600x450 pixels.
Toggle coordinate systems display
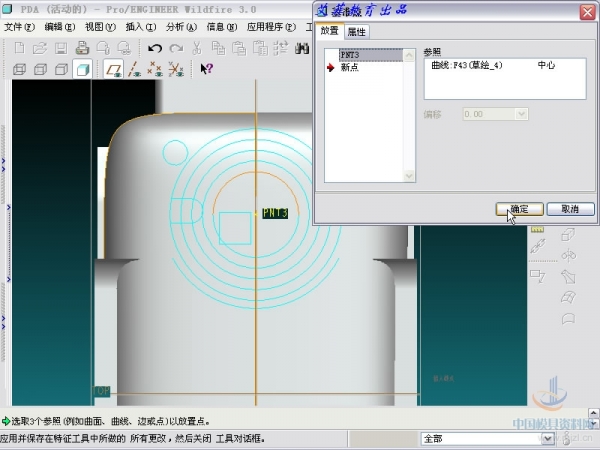click(176, 69)
